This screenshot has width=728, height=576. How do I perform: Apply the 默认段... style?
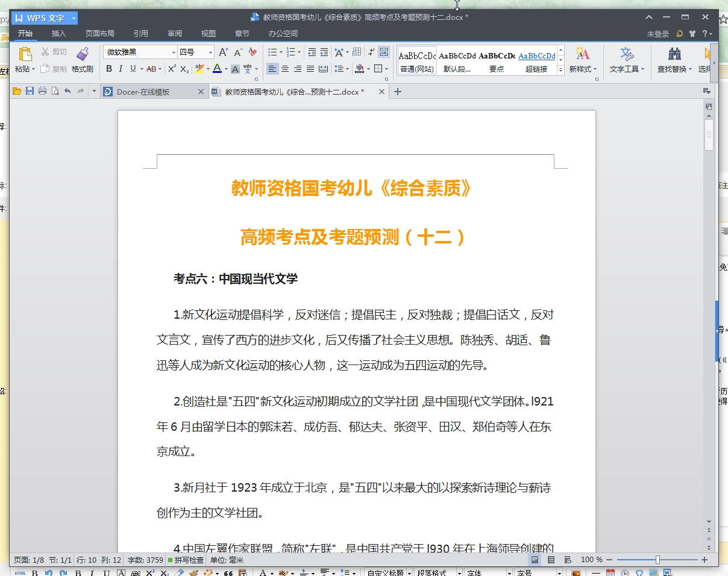pos(457,60)
